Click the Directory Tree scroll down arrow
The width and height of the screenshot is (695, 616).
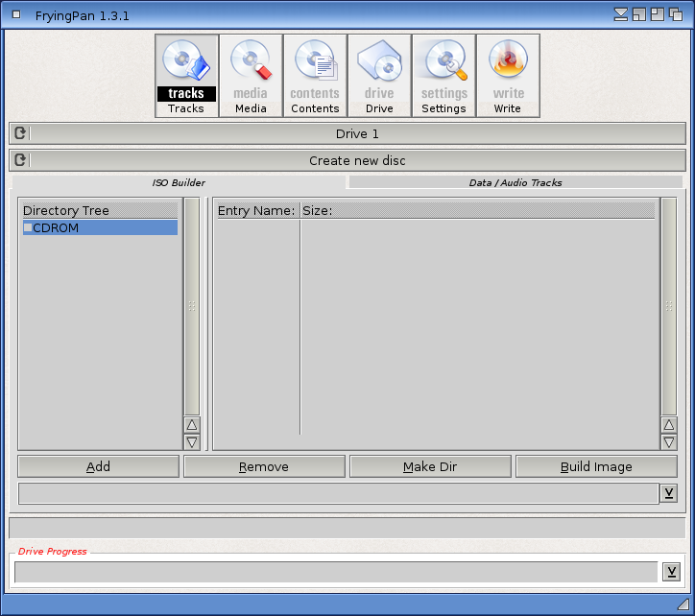click(x=192, y=441)
